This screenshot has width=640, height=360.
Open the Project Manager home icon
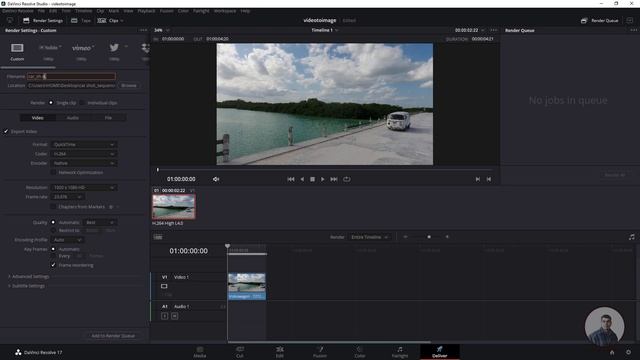point(612,352)
